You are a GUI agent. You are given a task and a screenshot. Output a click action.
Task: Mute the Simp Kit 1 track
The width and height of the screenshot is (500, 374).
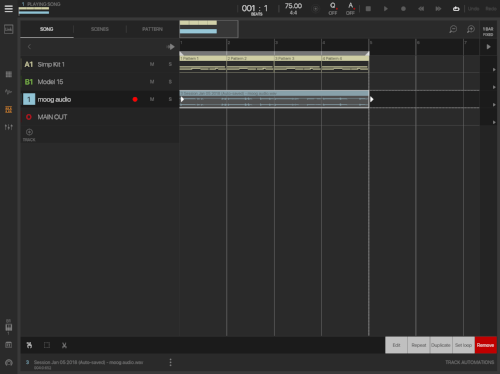(x=152, y=64)
